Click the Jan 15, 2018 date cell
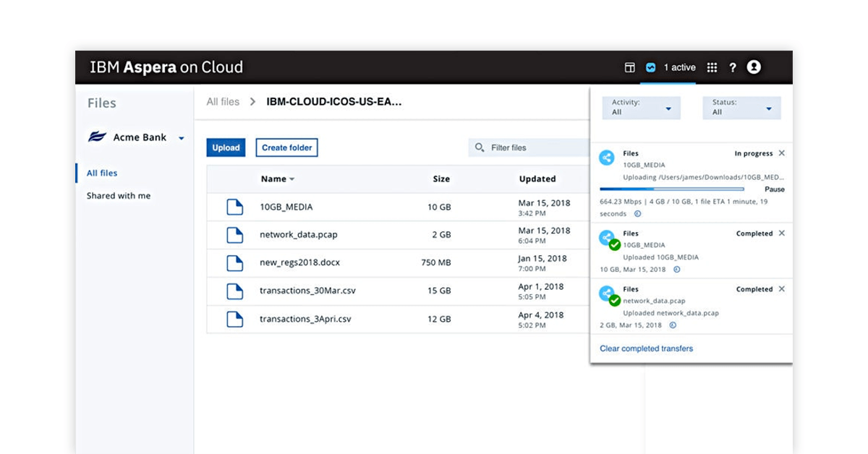 542,258
